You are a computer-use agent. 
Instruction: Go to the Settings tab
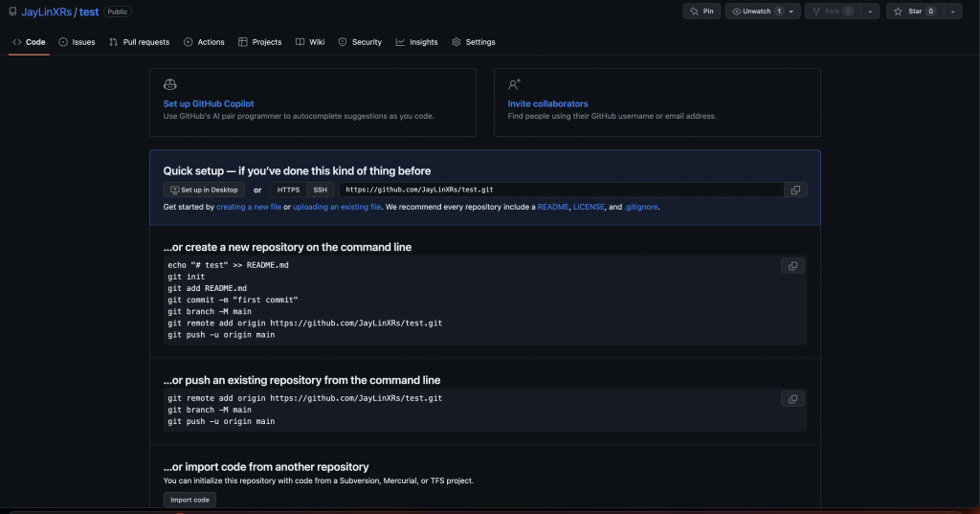(474, 42)
